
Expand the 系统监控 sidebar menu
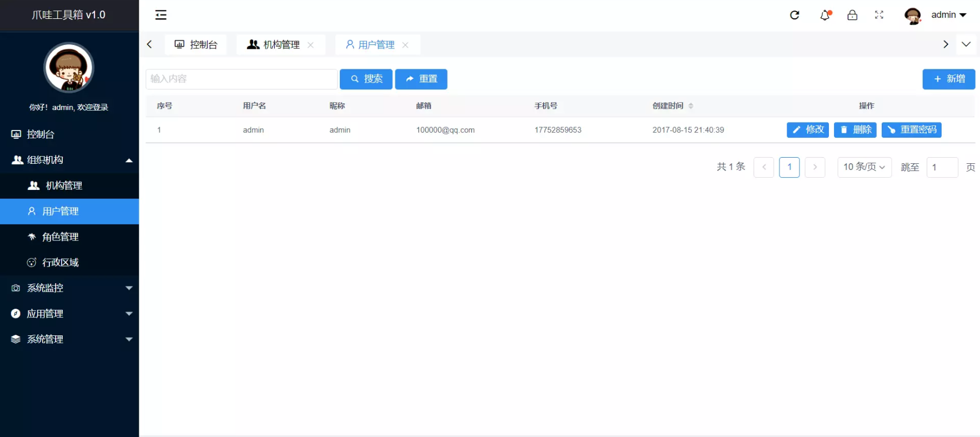pos(69,288)
